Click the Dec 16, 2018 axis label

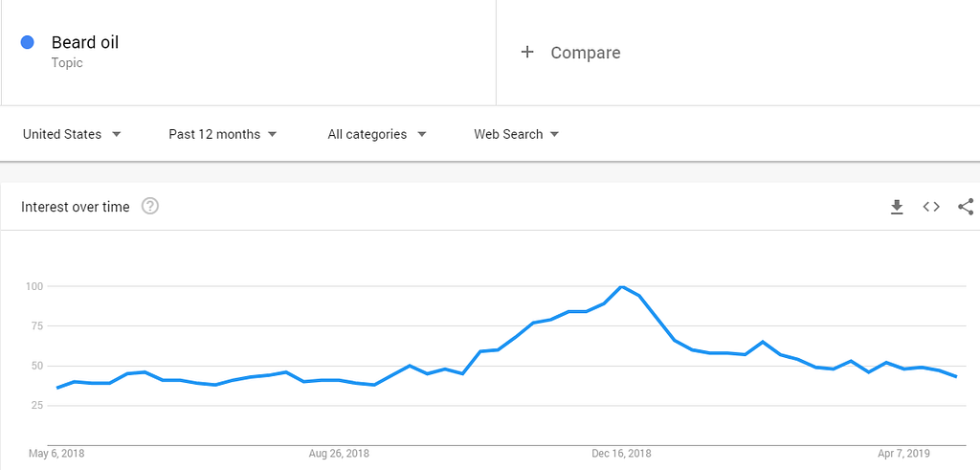tap(621, 453)
